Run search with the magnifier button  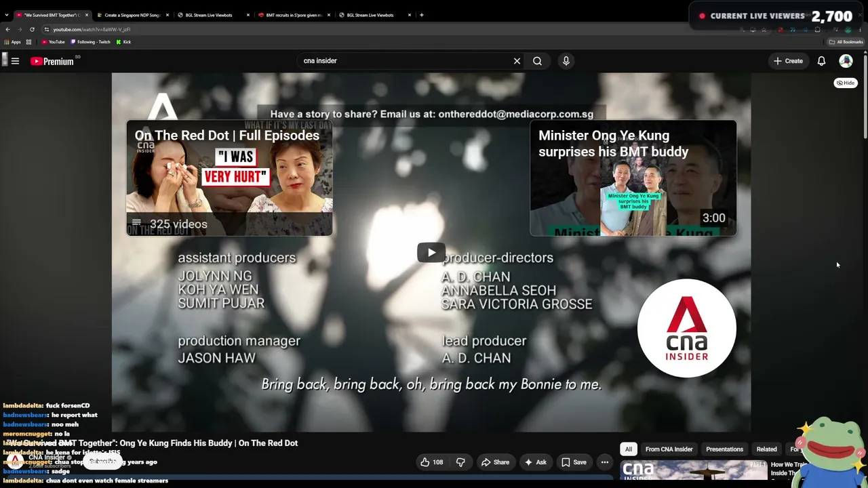pos(537,61)
